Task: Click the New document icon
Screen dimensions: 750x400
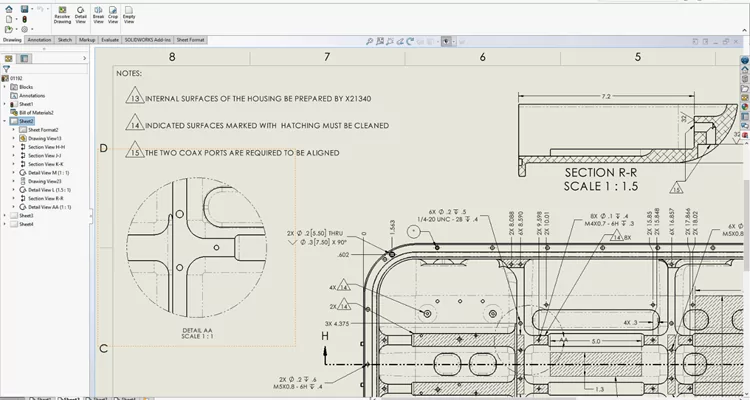Action: click(9, 19)
